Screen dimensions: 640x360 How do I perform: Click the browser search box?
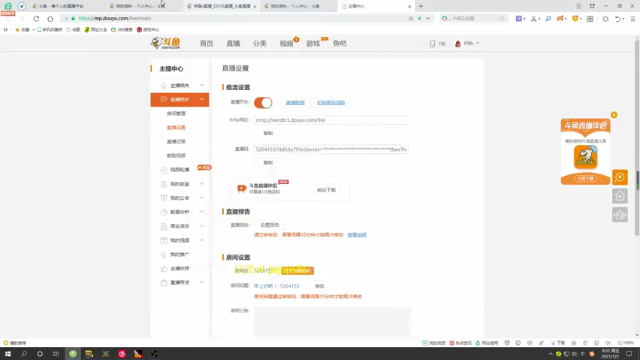coord(473,18)
